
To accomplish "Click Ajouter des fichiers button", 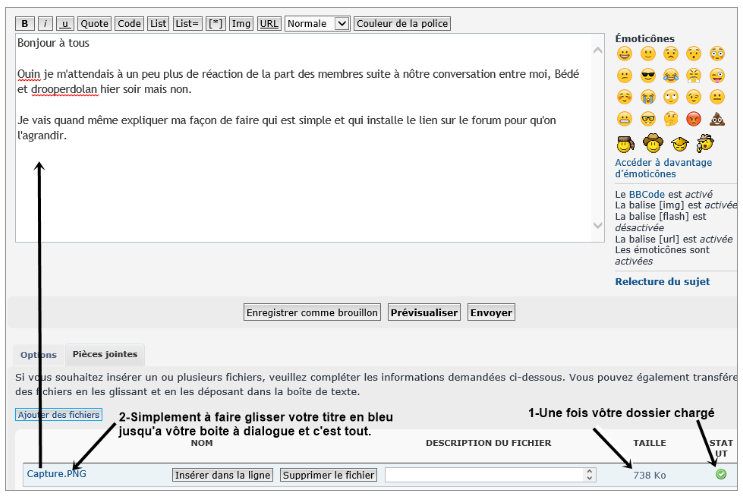I will (x=59, y=415).
